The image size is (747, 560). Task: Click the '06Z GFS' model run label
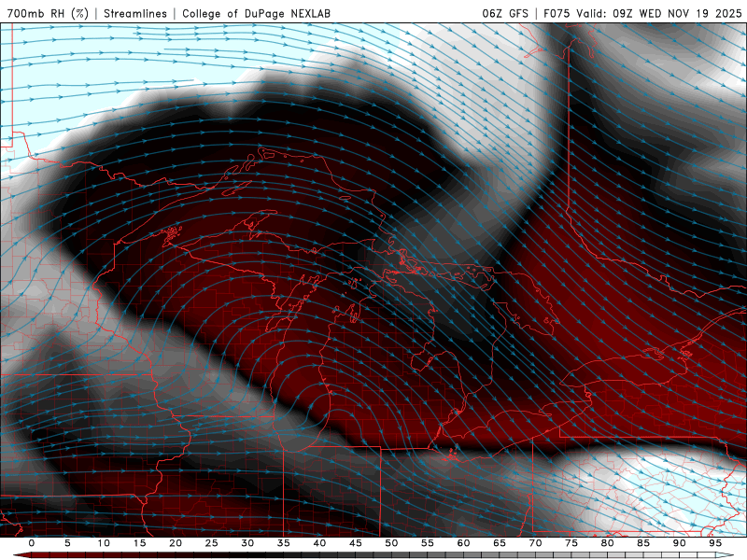pos(505,13)
